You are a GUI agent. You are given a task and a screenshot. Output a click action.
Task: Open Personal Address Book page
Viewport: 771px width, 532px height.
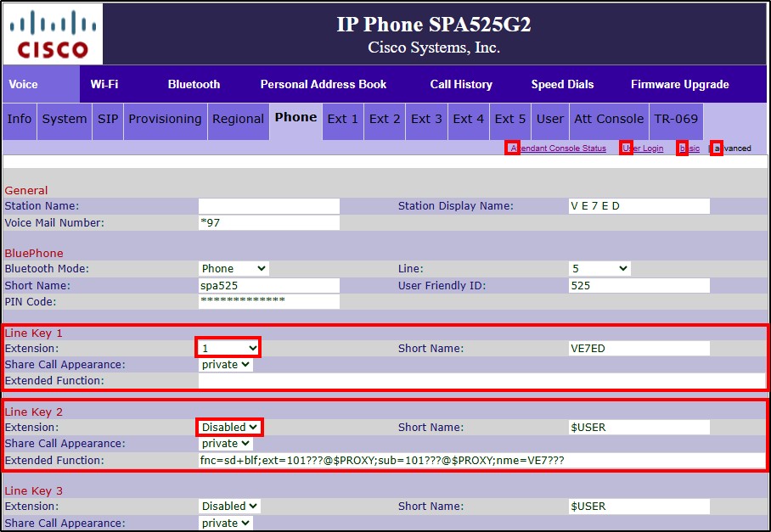pyautogui.click(x=323, y=84)
